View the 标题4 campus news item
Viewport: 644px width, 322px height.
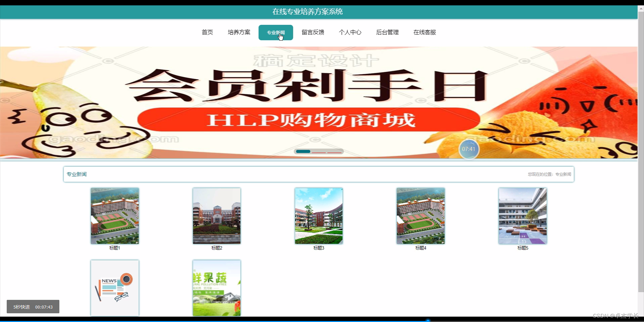(x=420, y=216)
